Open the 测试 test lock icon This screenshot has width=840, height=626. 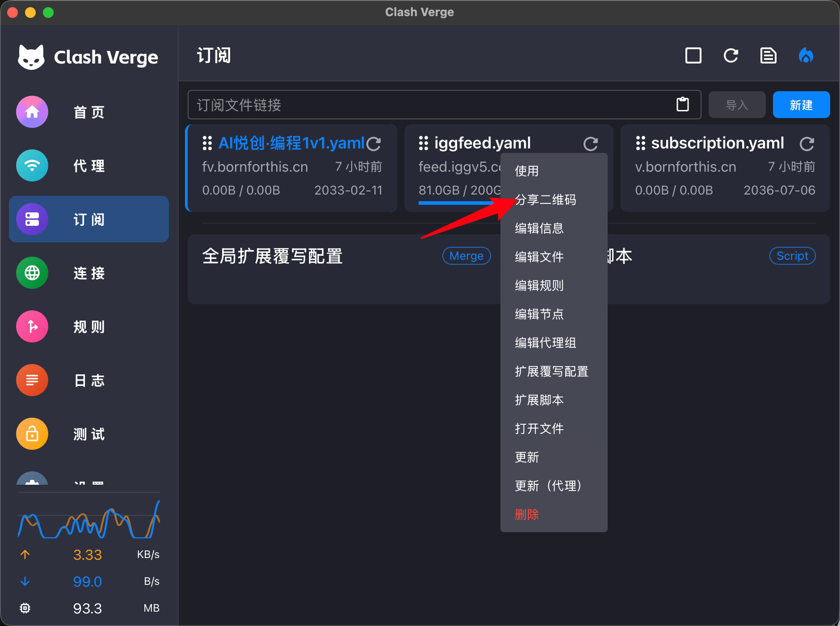tap(32, 434)
